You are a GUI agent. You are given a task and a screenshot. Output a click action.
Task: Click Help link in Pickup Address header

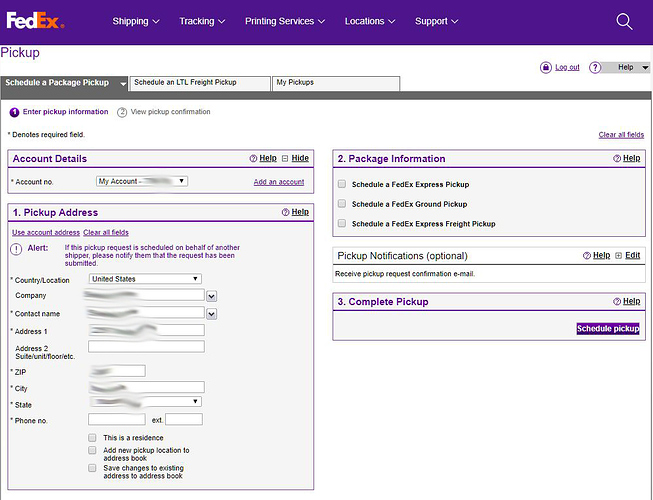click(x=300, y=212)
